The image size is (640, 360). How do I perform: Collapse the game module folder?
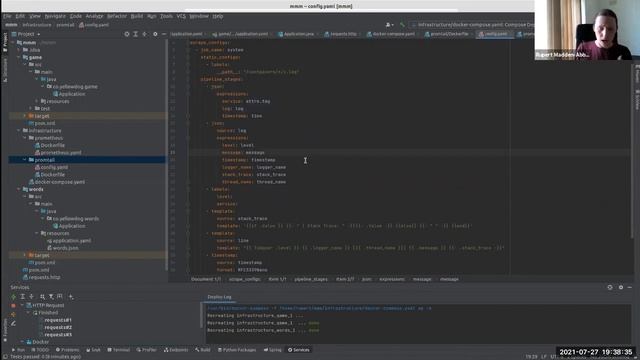19,58
